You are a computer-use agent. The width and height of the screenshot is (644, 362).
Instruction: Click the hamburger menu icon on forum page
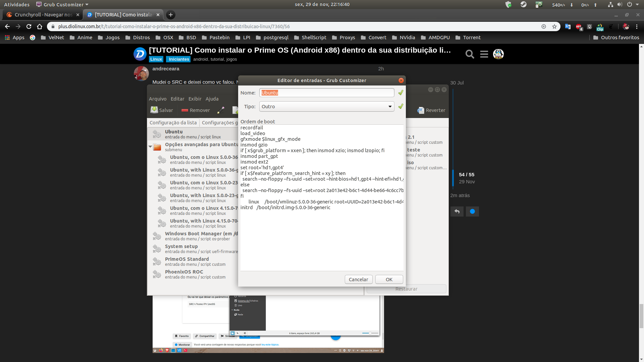(484, 54)
